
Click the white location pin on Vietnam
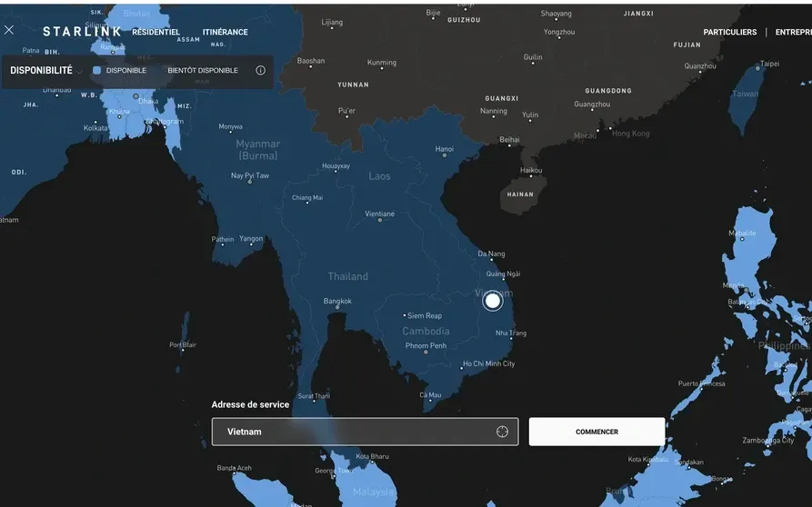click(492, 301)
